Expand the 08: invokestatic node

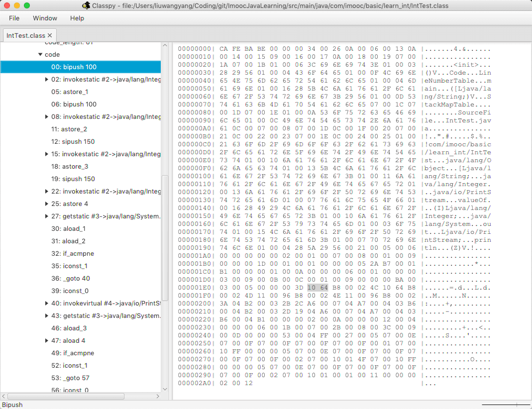46,116
